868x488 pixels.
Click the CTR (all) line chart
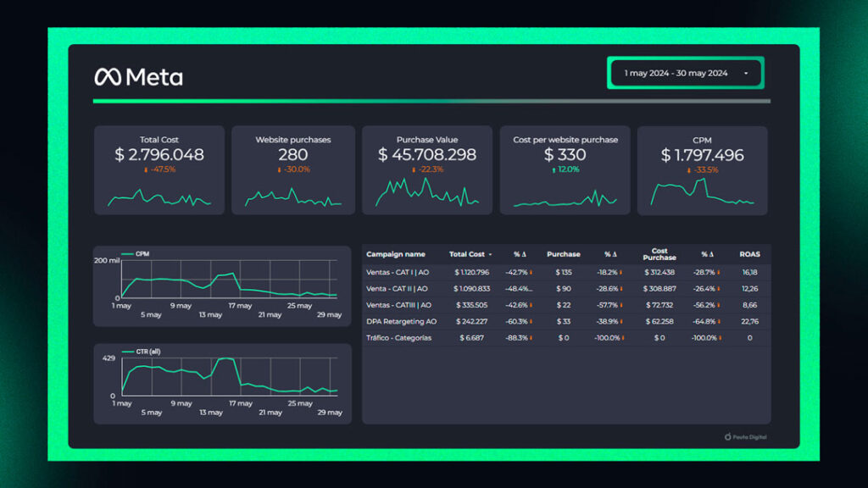pos(229,377)
